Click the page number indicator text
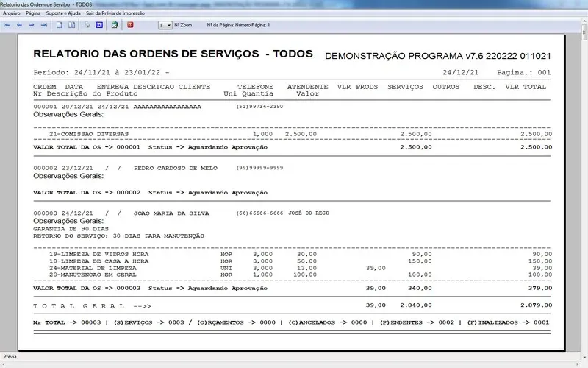 [239, 25]
